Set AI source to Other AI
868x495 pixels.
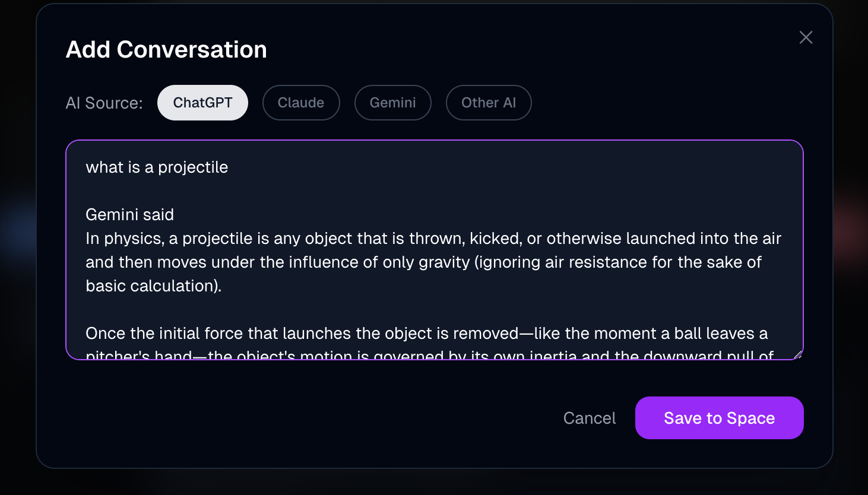[x=489, y=103]
